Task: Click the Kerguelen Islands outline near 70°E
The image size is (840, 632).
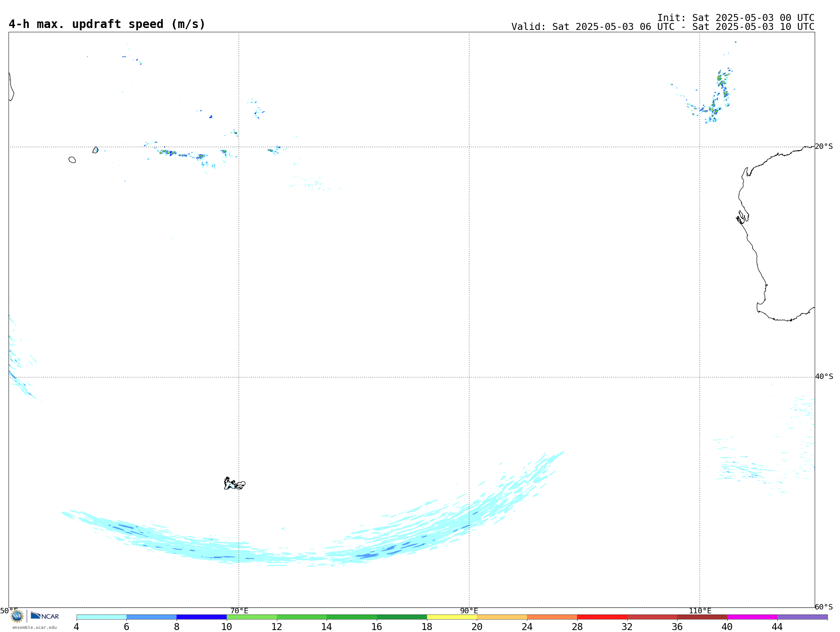Action: 234,484
